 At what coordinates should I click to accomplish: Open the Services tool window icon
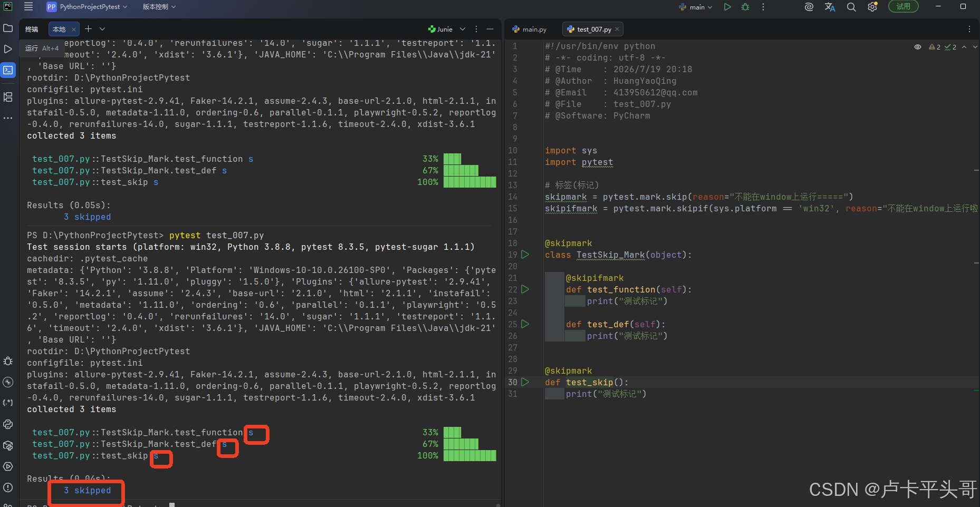click(8, 466)
